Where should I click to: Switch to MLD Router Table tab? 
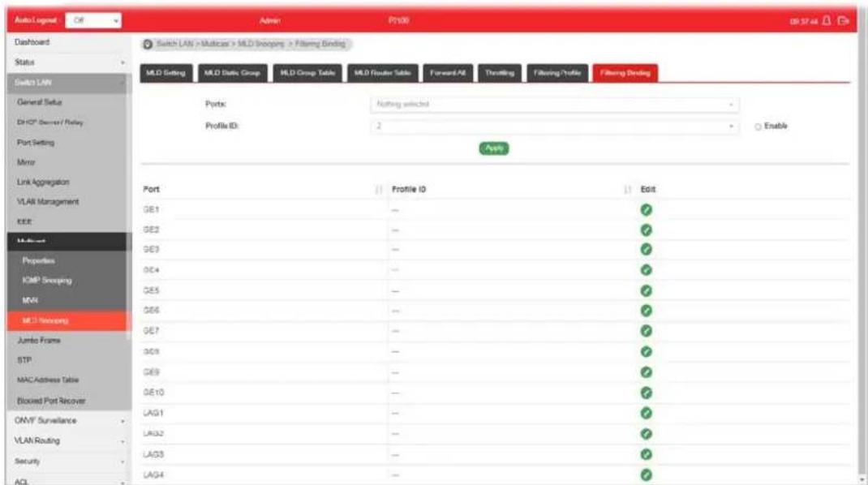coord(383,73)
